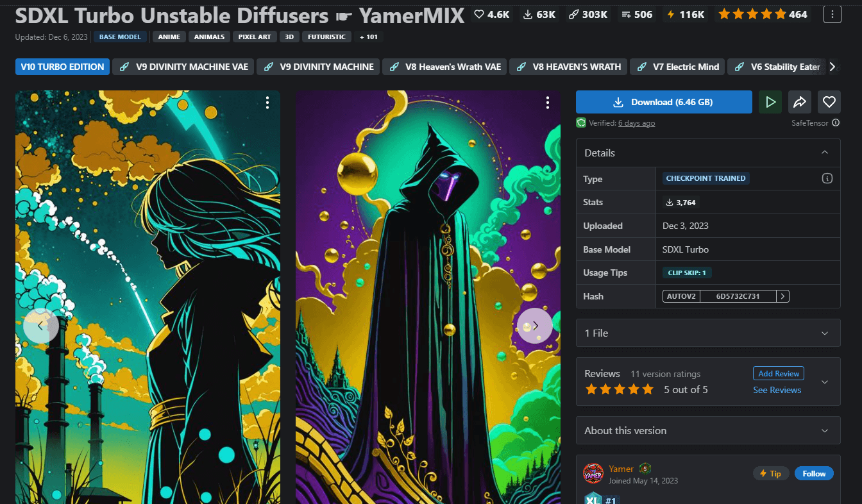Show previous image with left carousel arrow

point(41,326)
